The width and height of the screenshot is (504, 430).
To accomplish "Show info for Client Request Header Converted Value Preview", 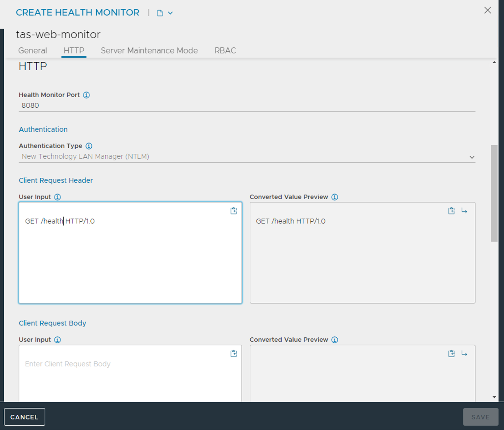I will tap(335, 197).
